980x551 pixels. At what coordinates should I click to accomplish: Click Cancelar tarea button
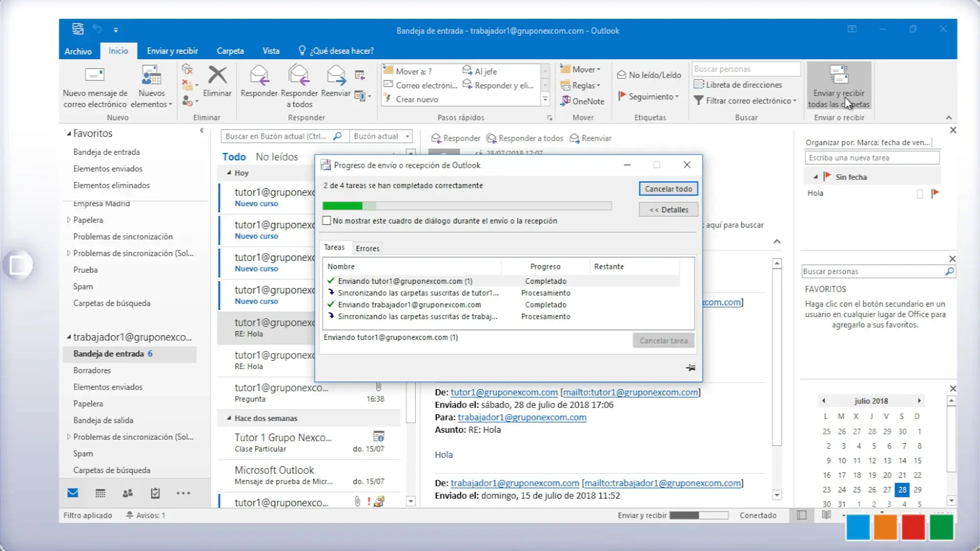coord(664,341)
